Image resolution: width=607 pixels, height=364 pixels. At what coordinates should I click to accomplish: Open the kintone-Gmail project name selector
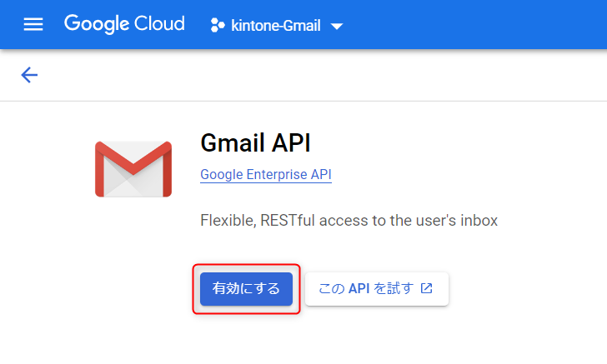(x=276, y=25)
